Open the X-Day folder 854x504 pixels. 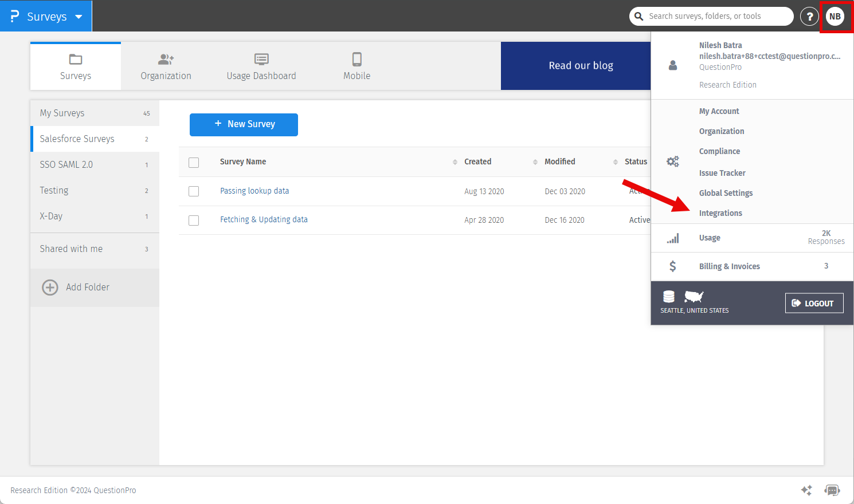pos(95,216)
